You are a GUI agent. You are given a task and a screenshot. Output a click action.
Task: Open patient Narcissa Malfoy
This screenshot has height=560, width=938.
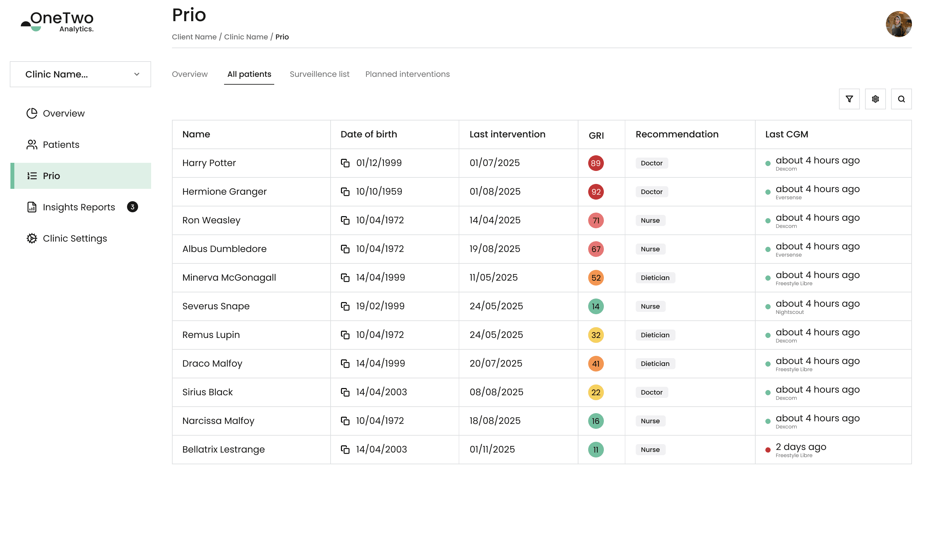218,421
